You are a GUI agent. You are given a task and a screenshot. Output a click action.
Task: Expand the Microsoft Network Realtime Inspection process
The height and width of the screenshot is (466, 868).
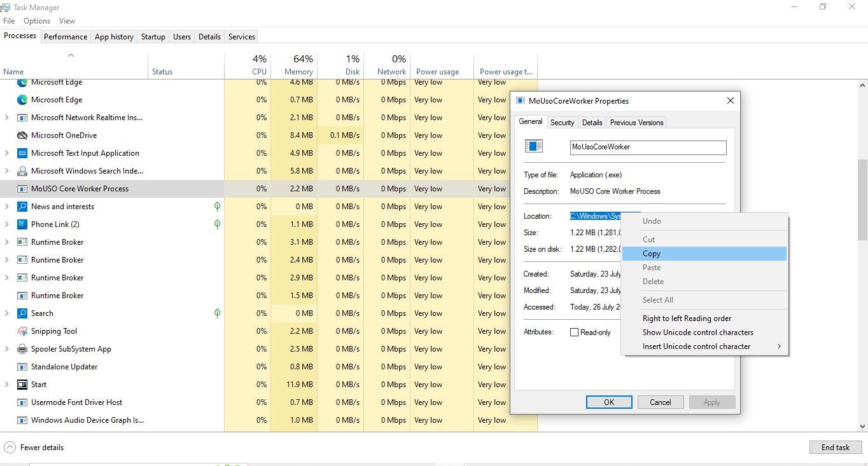click(x=7, y=118)
